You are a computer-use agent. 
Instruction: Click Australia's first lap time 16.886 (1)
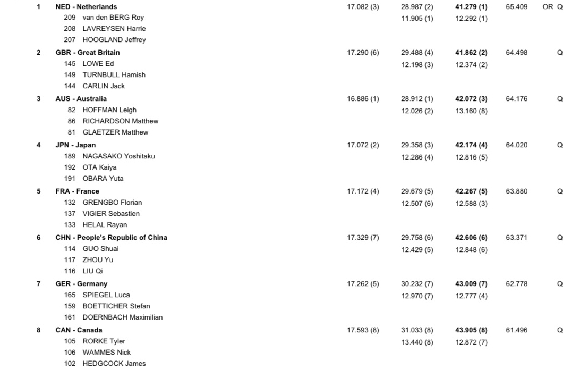click(363, 99)
